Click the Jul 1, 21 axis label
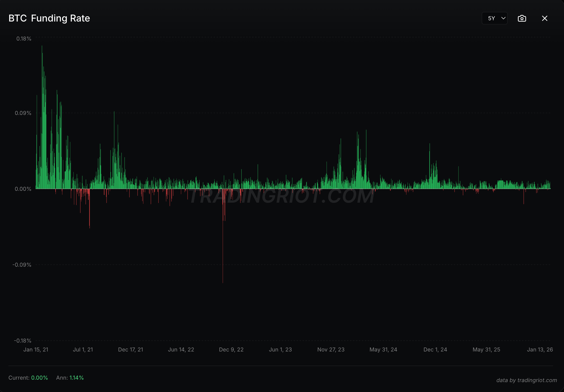 (83, 349)
